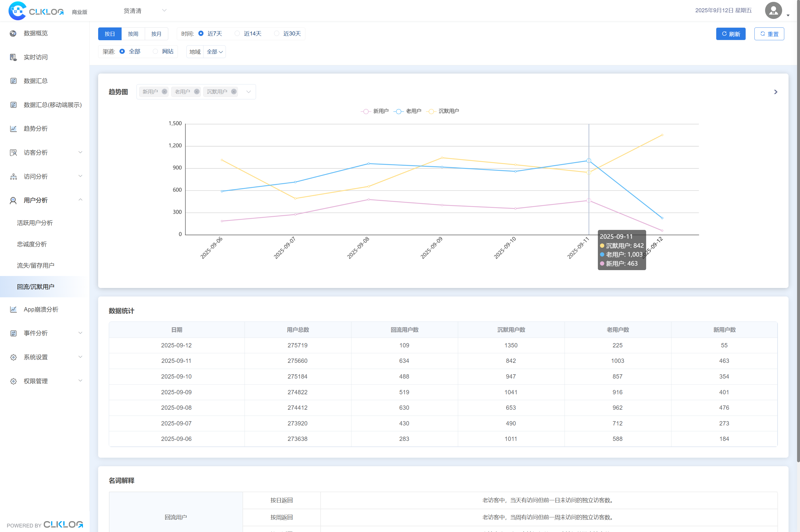The width and height of the screenshot is (800, 532).
Task: Remove the 沉默用户 tag using its x icon
Action: [x=234, y=92]
